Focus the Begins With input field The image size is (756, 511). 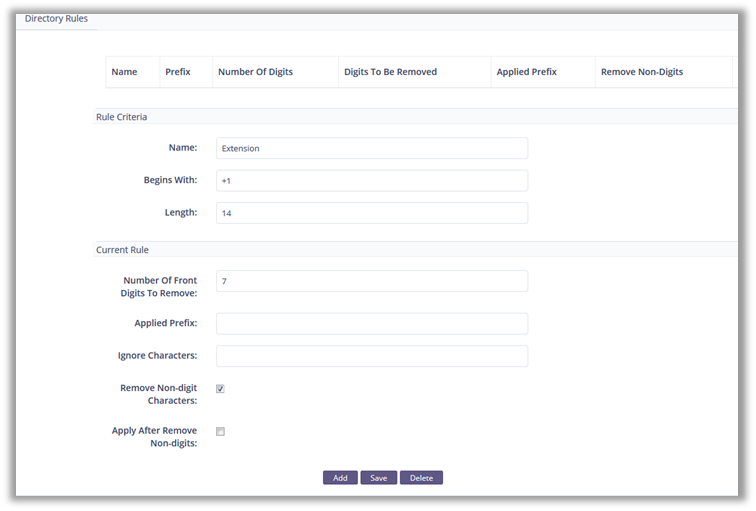[372, 181]
